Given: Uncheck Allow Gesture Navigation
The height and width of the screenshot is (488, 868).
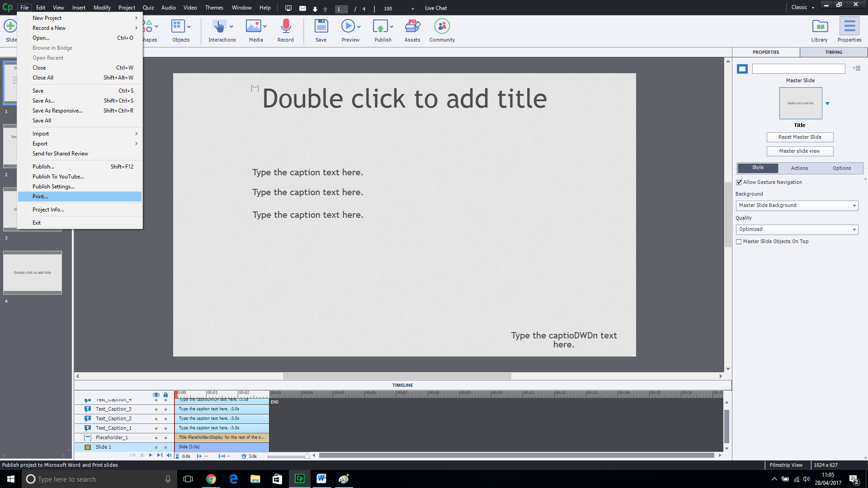Looking at the screenshot, I should coord(739,183).
